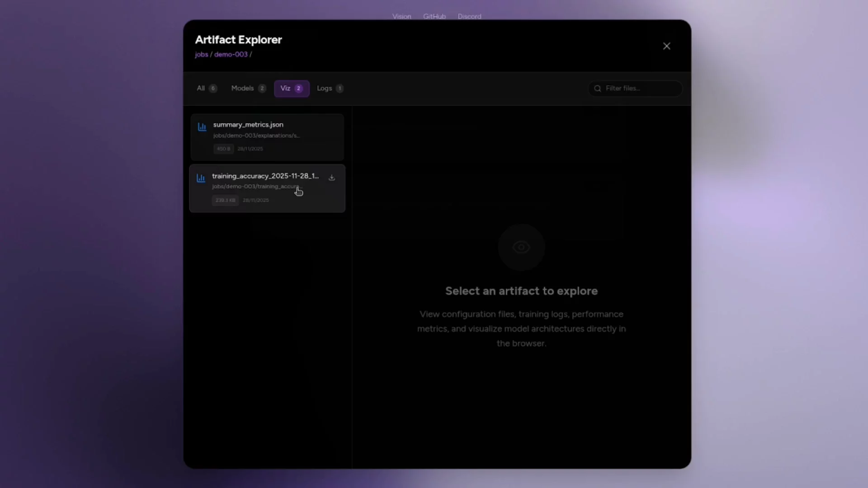Click the jobs/demo-003/explanations path text
The image size is (868, 488).
(x=256, y=136)
